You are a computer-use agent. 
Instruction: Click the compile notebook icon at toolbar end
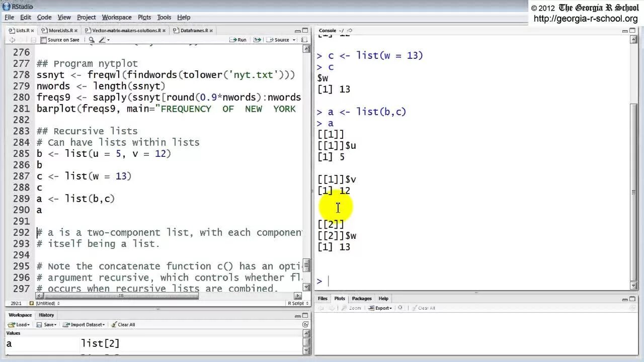[x=304, y=40]
